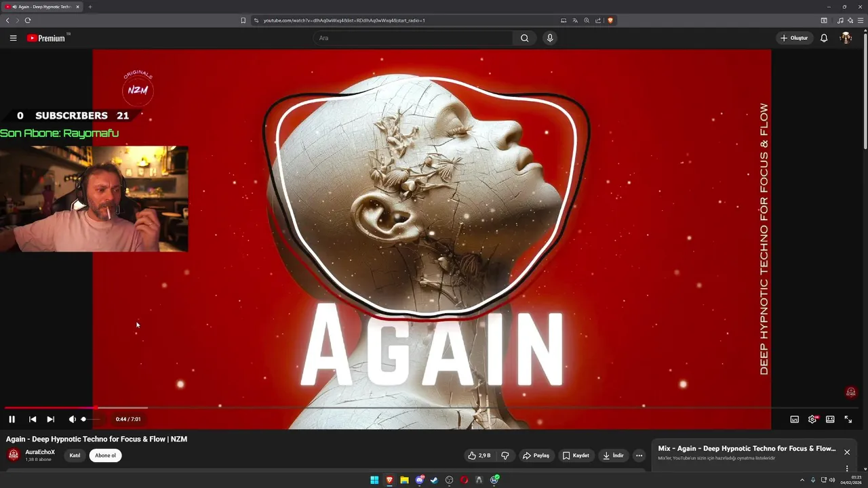Click the video title text

[x=96, y=439]
